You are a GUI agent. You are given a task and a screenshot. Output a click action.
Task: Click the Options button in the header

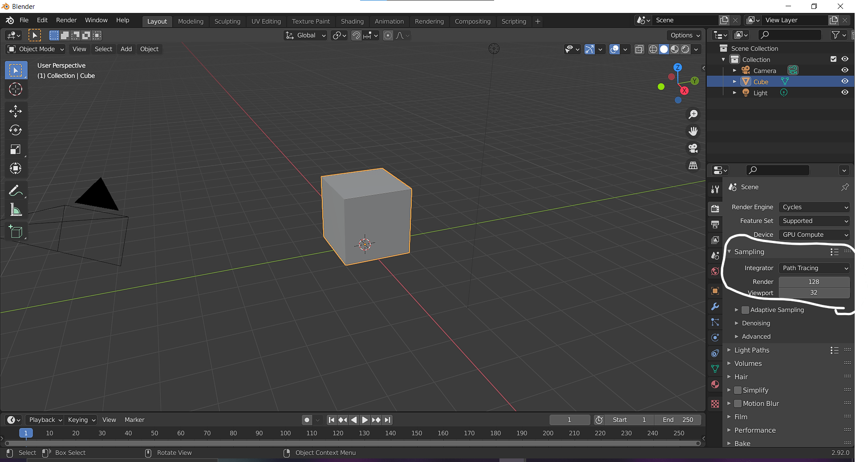[x=683, y=35]
